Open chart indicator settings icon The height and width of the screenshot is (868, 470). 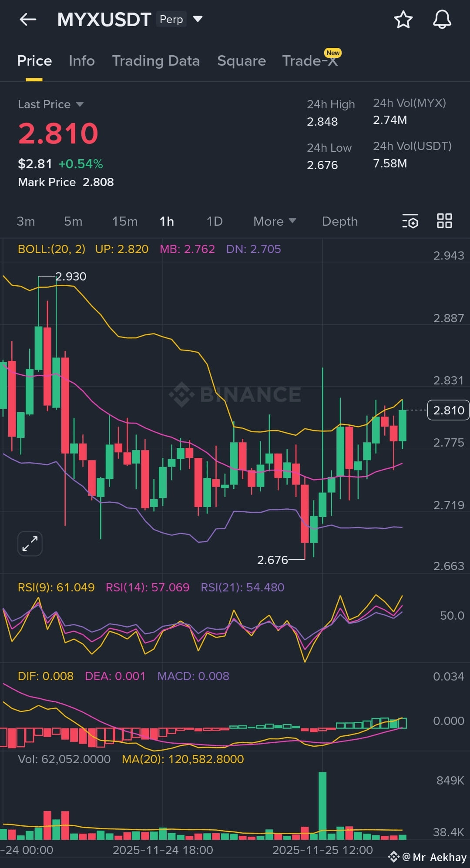pyautogui.click(x=410, y=221)
